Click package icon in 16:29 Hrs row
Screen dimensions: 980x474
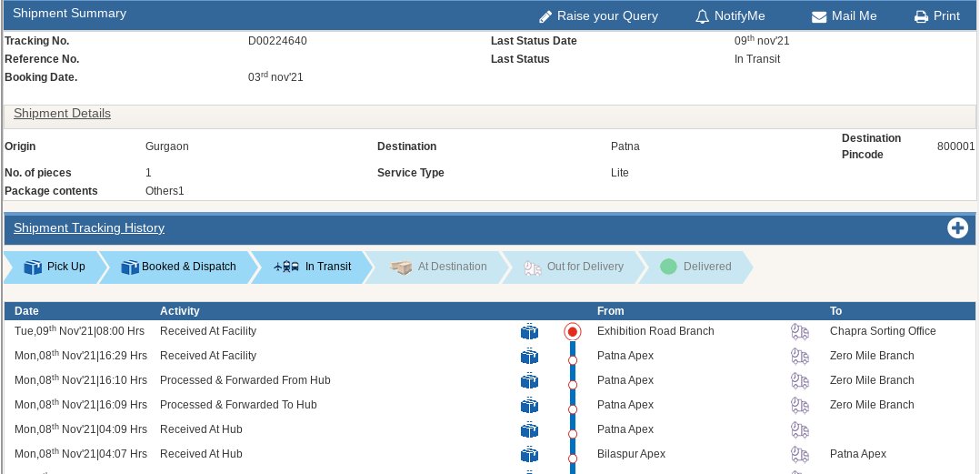pos(529,356)
